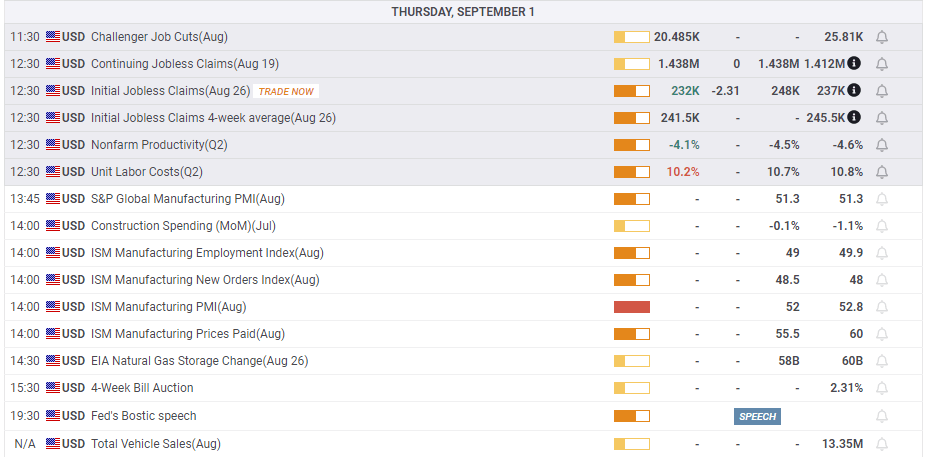Click volatility bar for ISM Manufacturing Employment Index
Image resolution: width=925 pixels, height=457 pixels.
631,253
